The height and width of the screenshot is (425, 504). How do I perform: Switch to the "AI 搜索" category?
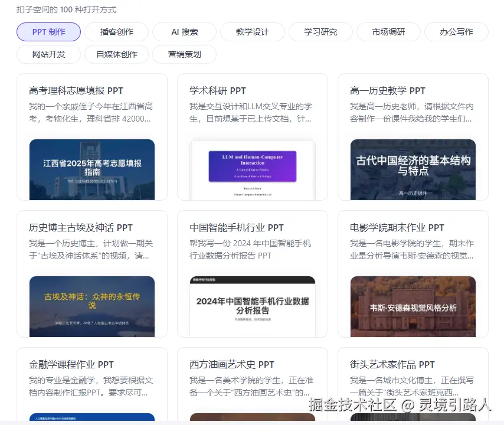(184, 32)
